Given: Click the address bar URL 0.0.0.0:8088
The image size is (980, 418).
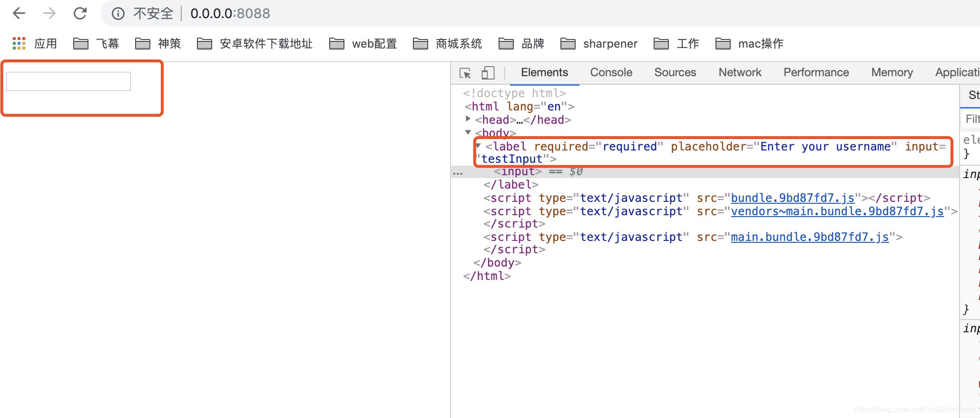Looking at the screenshot, I should point(230,13).
